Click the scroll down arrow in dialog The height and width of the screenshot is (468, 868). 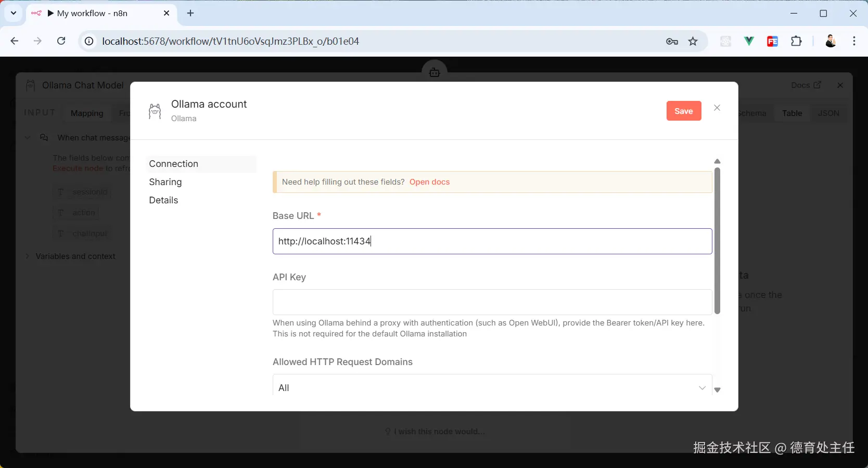click(x=717, y=389)
